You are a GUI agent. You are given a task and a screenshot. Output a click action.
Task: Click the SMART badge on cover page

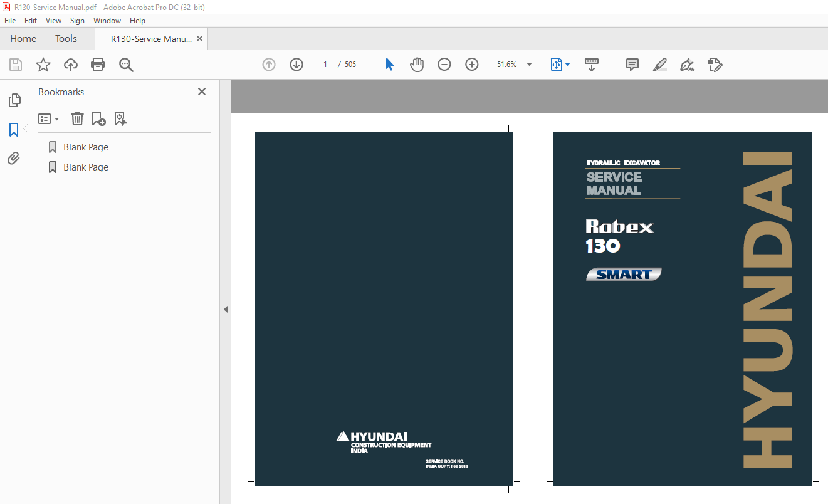coord(624,275)
